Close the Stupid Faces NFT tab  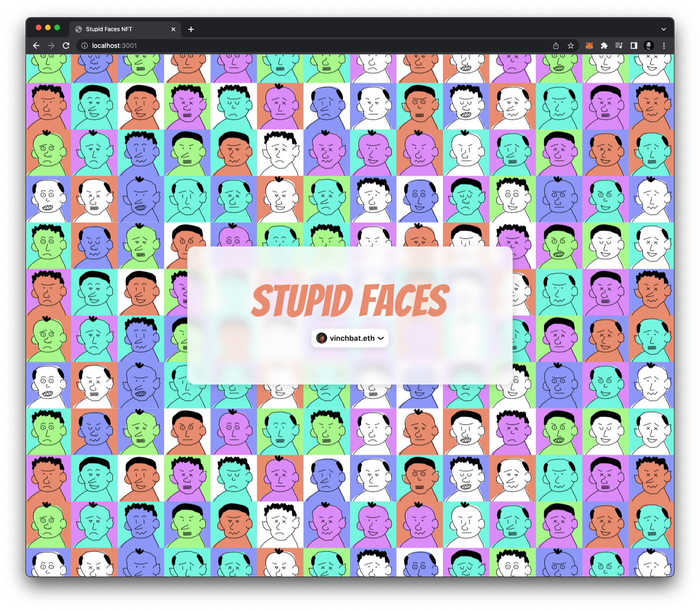point(173,29)
